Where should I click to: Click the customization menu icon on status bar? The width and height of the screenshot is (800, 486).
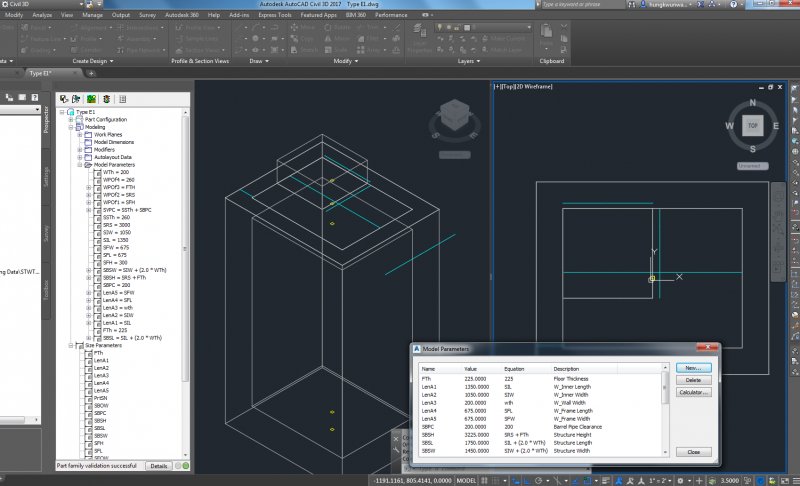click(795, 480)
